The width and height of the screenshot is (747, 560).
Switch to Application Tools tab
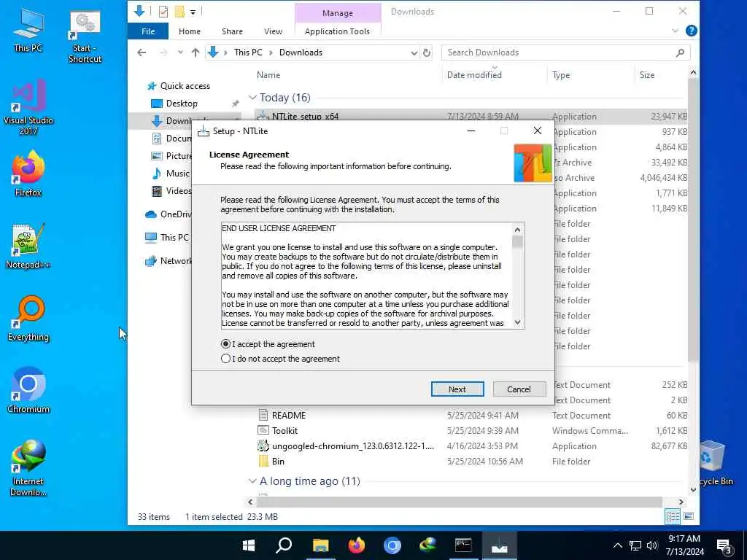pos(337,31)
